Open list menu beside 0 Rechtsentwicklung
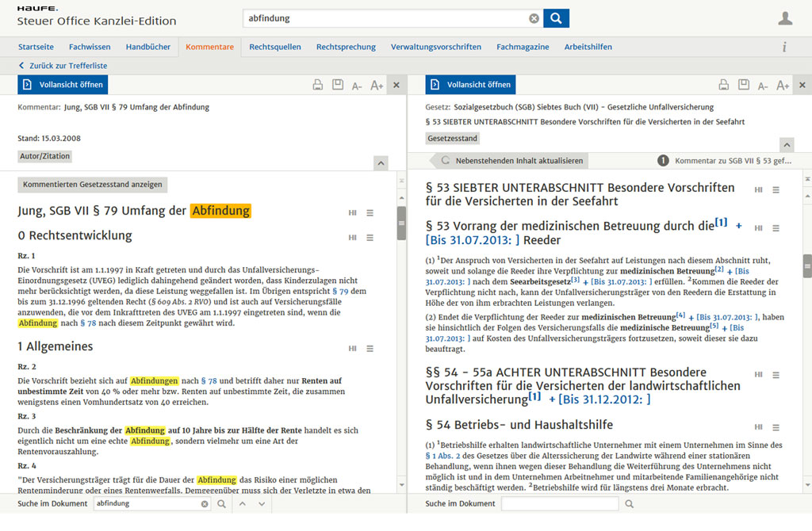The image size is (812, 531). [370, 238]
